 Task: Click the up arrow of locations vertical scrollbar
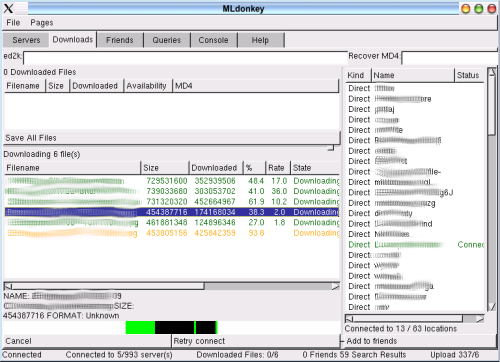coord(492,73)
